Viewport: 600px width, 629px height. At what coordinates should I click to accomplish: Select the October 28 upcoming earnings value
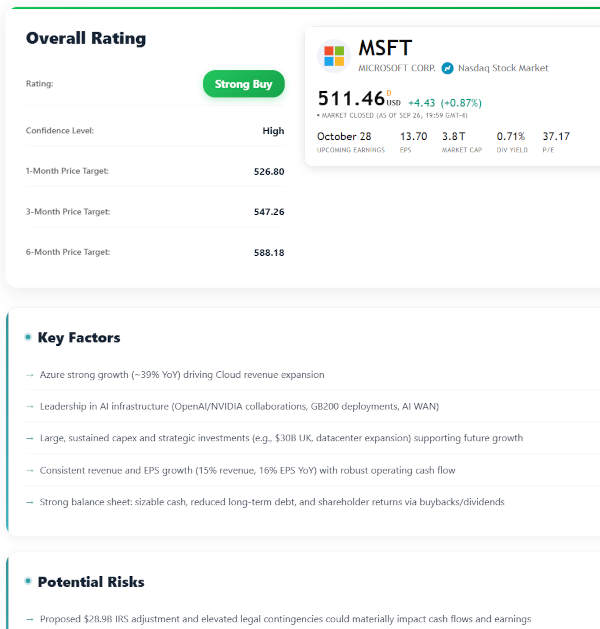pyautogui.click(x=344, y=136)
